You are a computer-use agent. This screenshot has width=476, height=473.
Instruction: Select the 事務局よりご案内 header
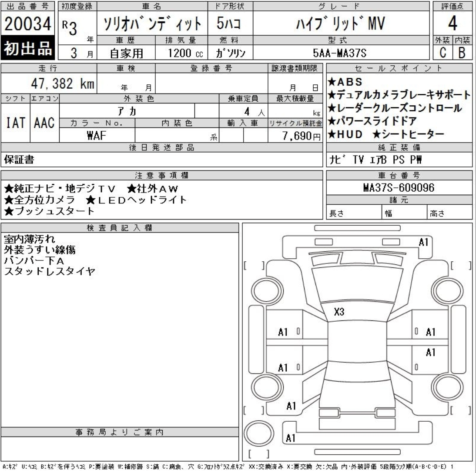click(120, 432)
